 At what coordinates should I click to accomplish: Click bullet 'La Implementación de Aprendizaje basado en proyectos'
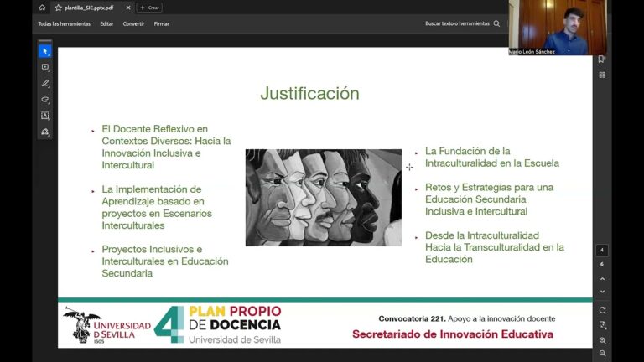coord(158,207)
